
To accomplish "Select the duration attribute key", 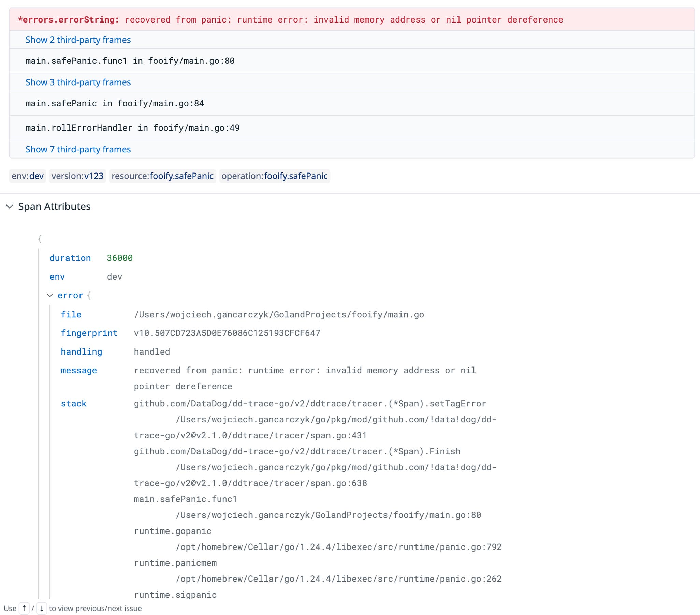I will [x=70, y=258].
